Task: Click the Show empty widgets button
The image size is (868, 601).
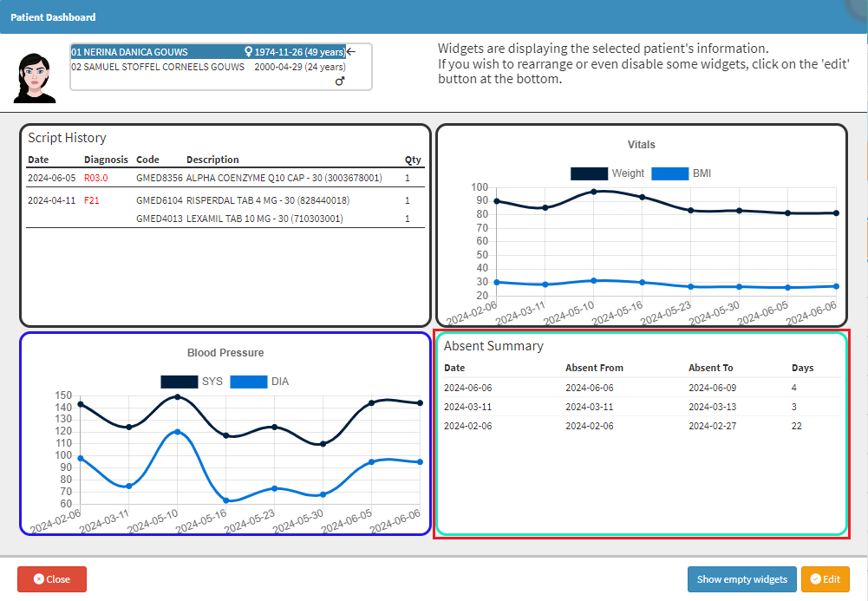Action: click(x=741, y=579)
